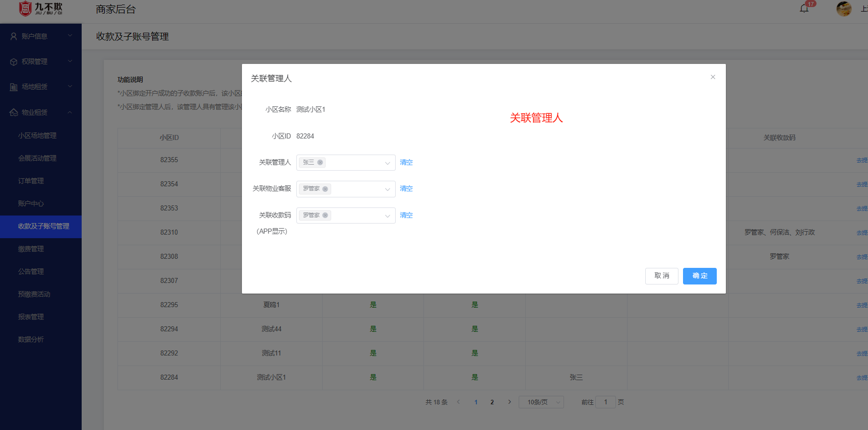Click the page jump input field

tap(605, 402)
